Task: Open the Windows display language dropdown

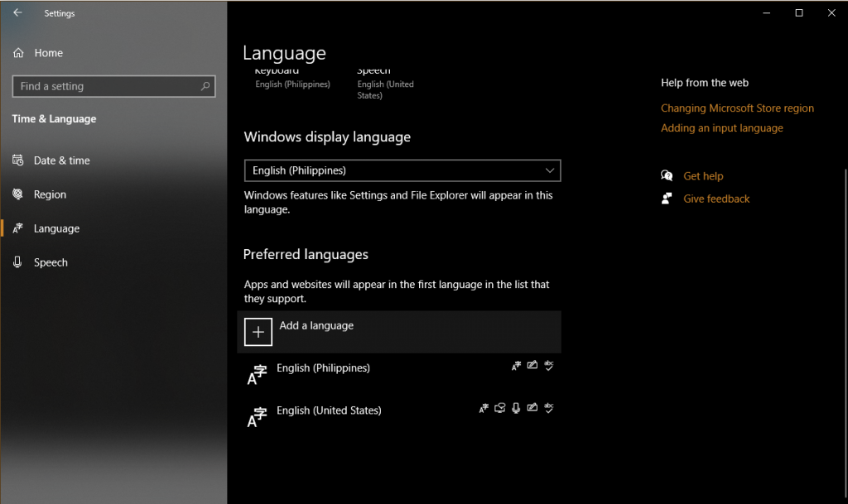Action: pos(402,170)
